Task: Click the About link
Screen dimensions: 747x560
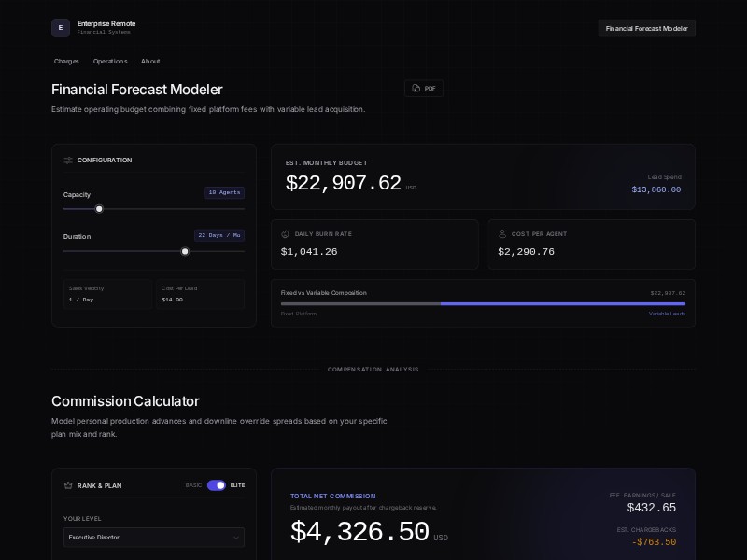Action: (x=150, y=61)
